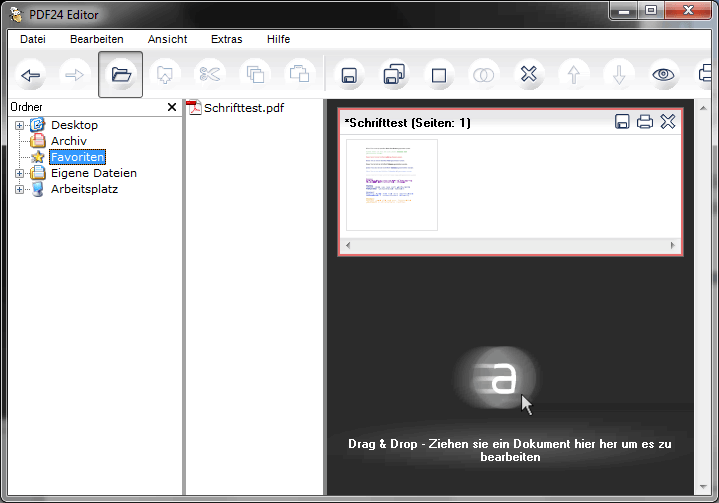Click the Eigene Dateien folder icon
Viewport: 719px width, 503px height.
tap(38, 173)
